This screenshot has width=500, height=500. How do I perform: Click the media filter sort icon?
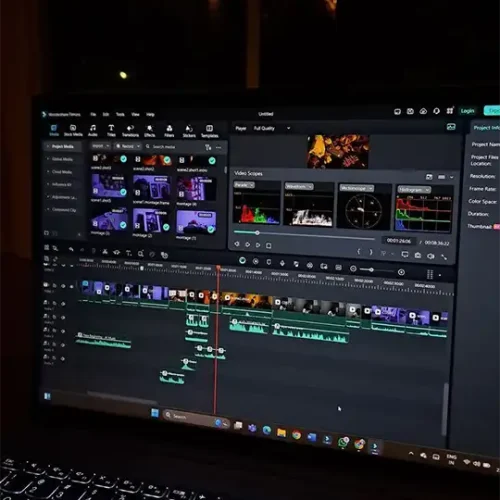pyautogui.click(x=208, y=147)
